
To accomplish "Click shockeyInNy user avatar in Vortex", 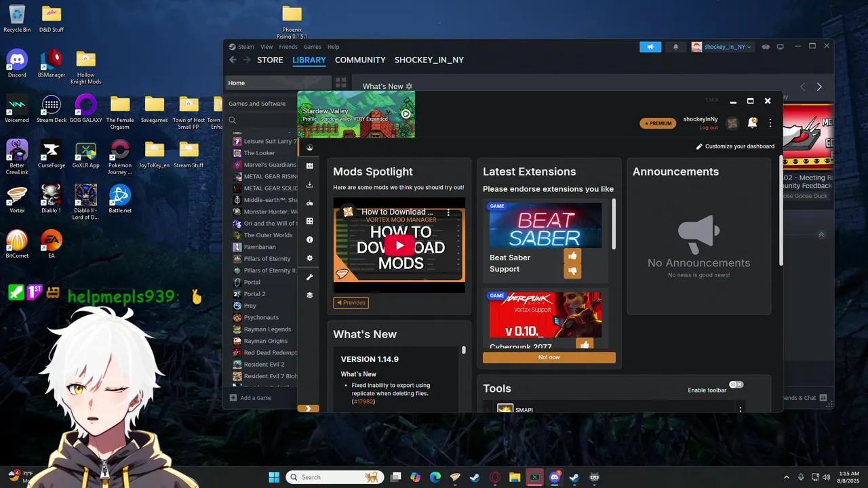I will pyautogui.click(x=732, y=123).
